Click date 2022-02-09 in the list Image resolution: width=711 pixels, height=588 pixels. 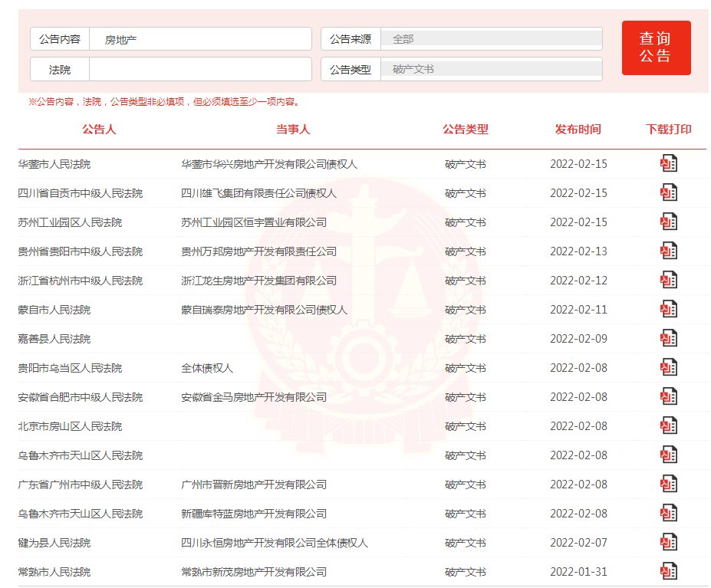tap(578, 339)
